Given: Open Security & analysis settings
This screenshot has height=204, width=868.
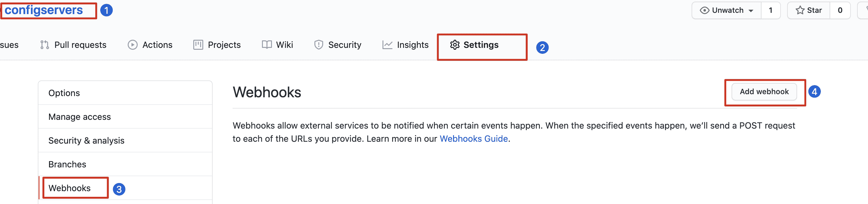Looking at the screenshot, I should [86, 140].
